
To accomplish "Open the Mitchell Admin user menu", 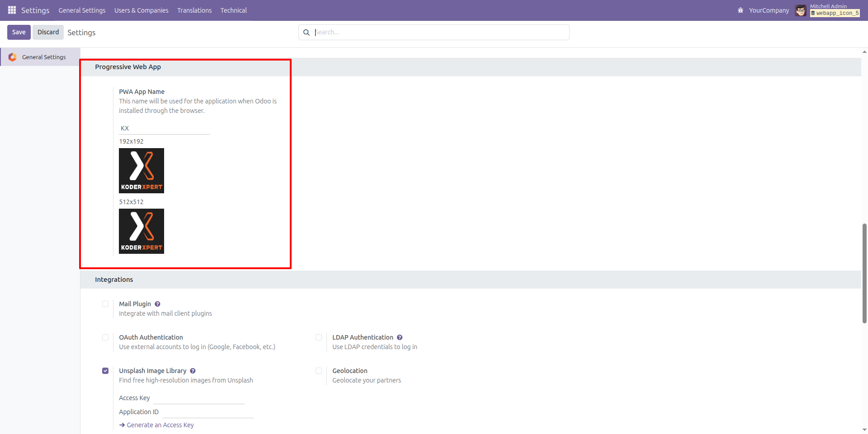I will [828, 10].
